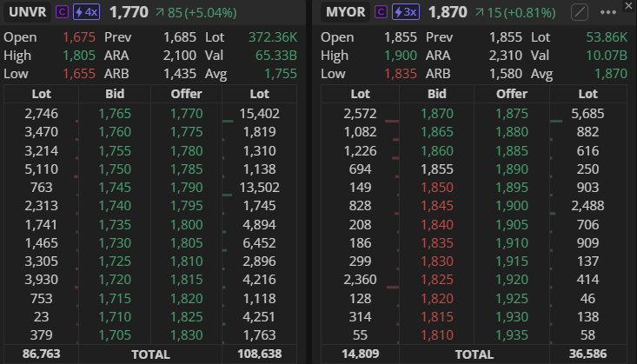The height and width of the screenshot is (364, 637).
Task: Click MYOR total offer lot 36,586
Action: (x=587, y=354)
